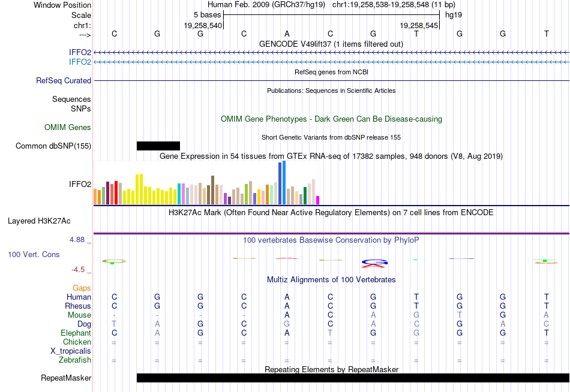
Task: Click base A in the top sequence row
Action: click(287, 34)
